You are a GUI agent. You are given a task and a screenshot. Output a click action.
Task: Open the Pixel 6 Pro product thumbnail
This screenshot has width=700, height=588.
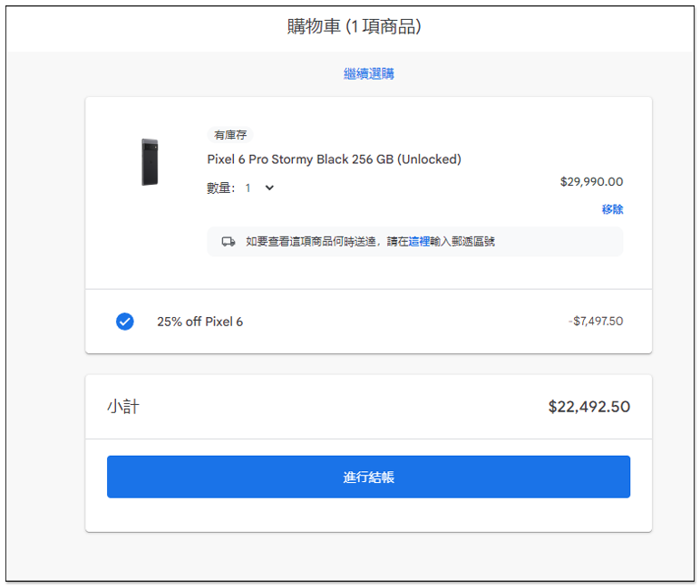pos(150,162)
